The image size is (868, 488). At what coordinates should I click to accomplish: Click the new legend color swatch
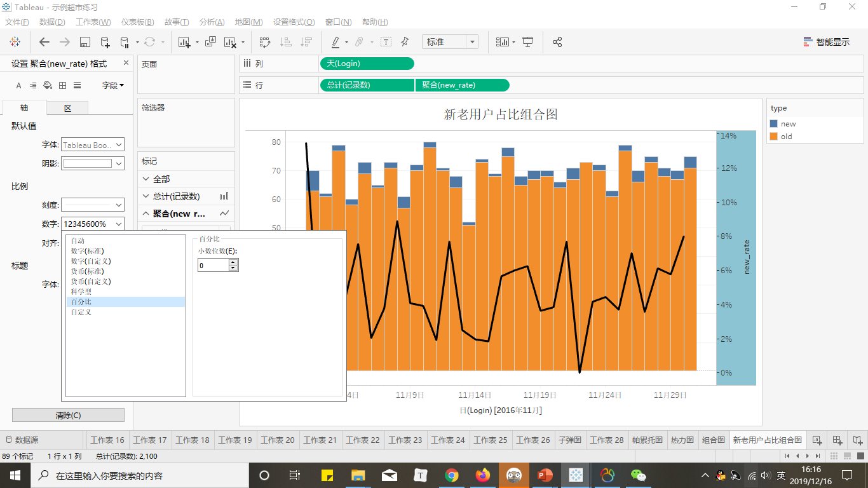773,124
